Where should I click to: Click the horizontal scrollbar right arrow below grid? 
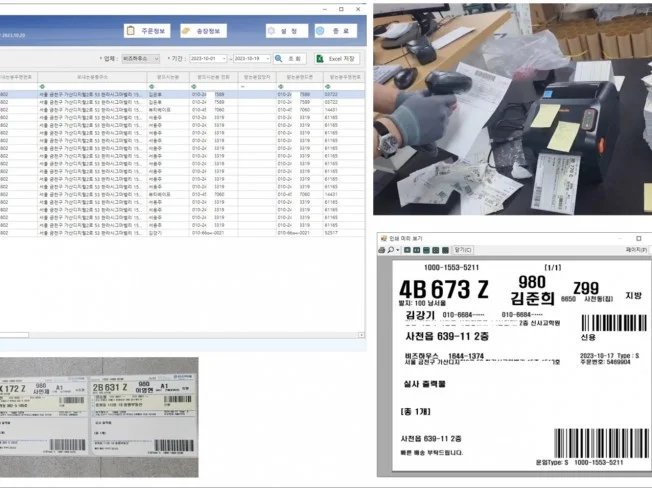(x=359, y=334)
